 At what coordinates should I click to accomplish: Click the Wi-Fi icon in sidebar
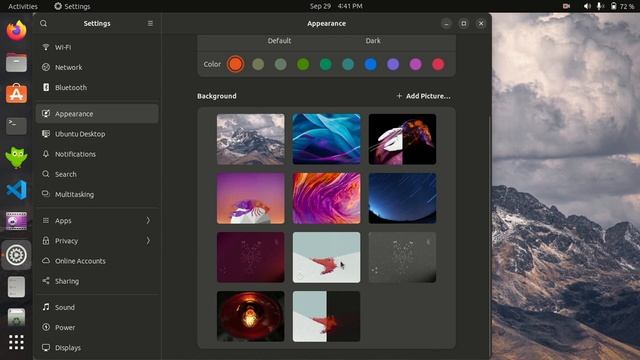click(x=46, y=47)
